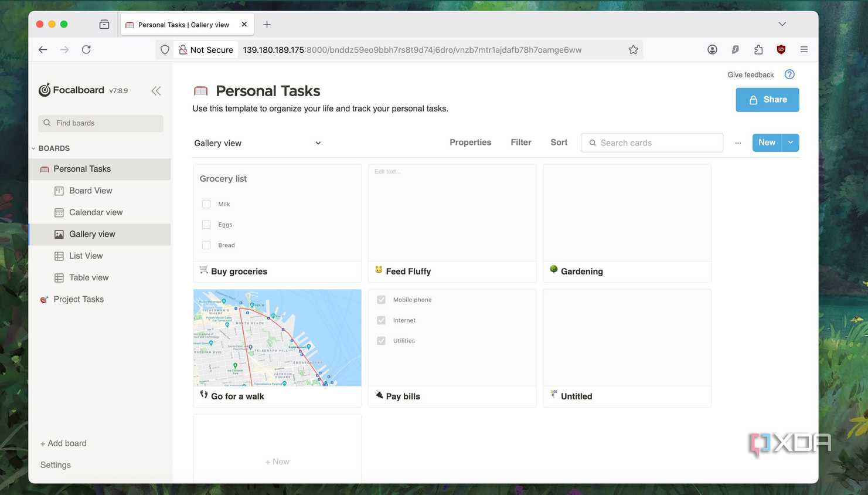This screenshot has width=868, height=495.
Task: Open the view options three-dot menu
Action: 738,143
